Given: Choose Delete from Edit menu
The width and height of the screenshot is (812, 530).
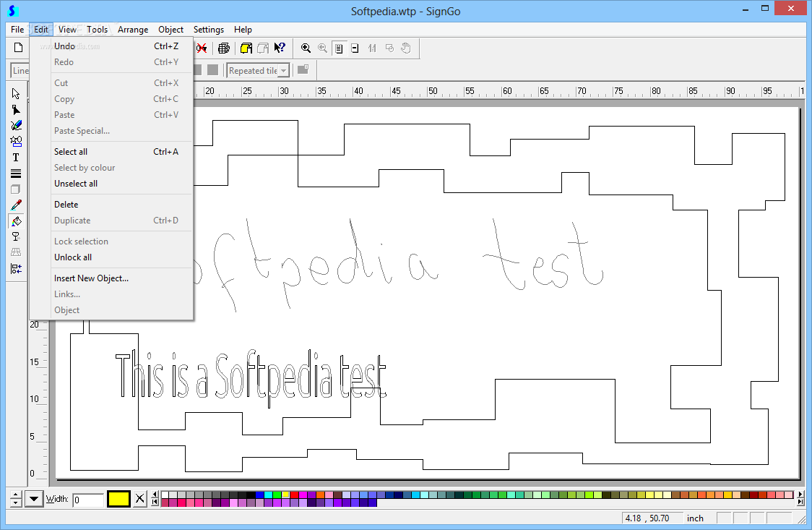Looking at the screenshot, I should [x=111, y=205].
